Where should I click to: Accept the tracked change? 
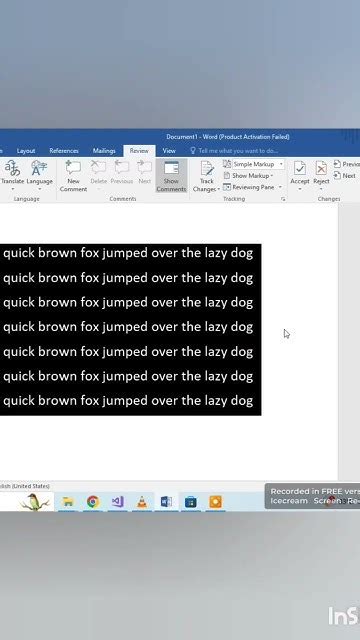click(x=300, y=172)
